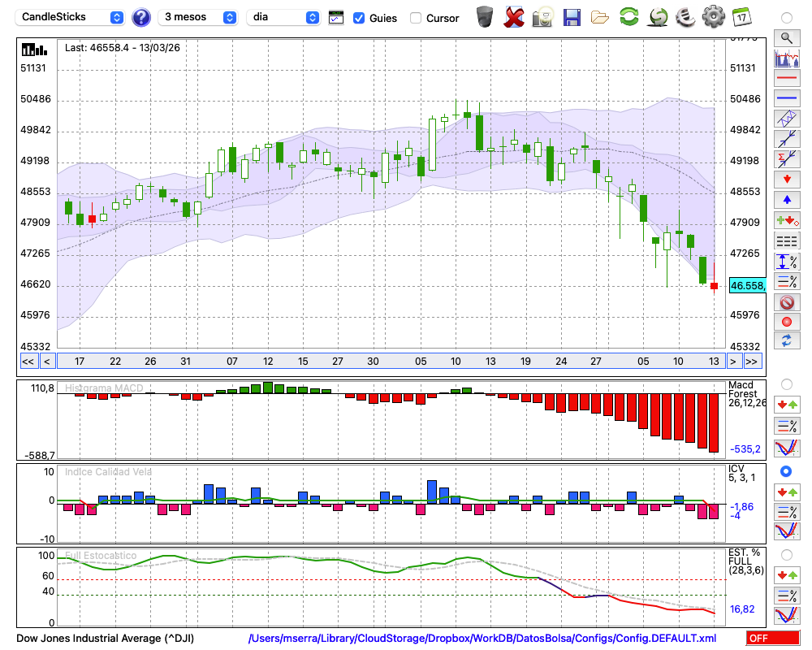Click the indicator curve button in ICV panel
The image size is (812, 650).
point(787,531)
